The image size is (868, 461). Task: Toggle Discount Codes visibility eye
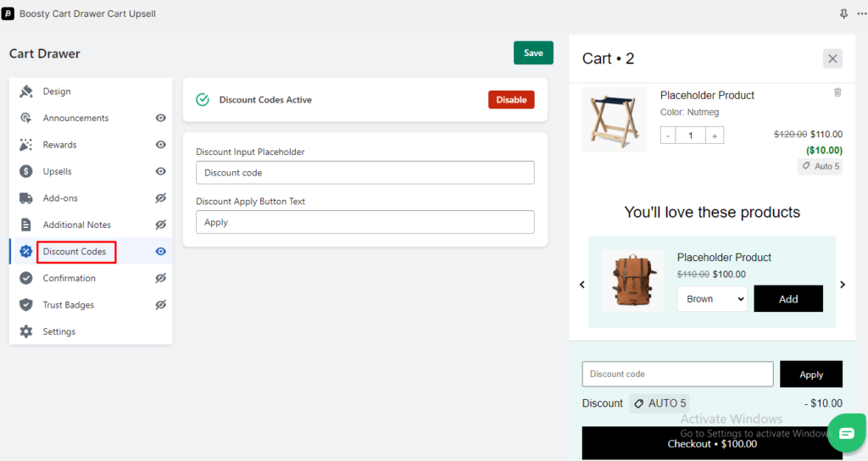[160, 251]
